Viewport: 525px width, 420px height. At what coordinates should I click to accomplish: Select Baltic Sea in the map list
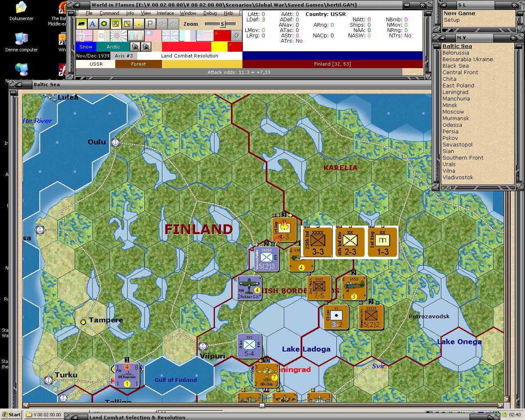457,46
